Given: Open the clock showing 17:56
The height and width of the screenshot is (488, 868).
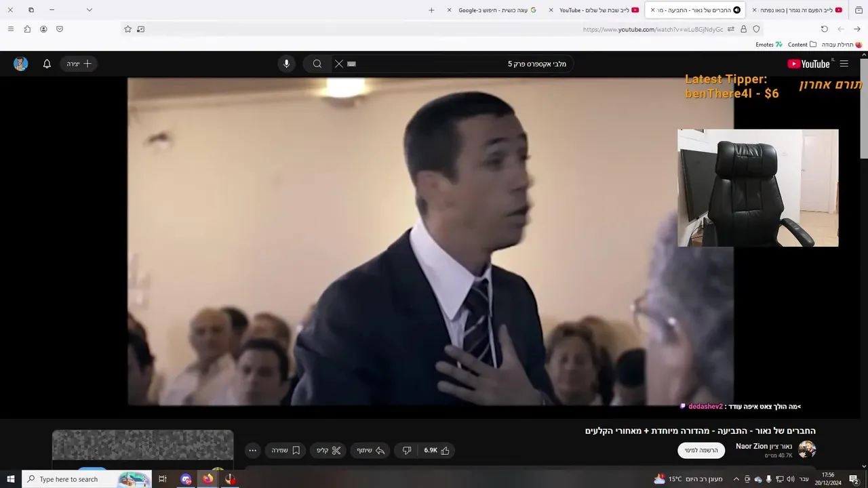Looking at the screenshot, I should (828, 479).
